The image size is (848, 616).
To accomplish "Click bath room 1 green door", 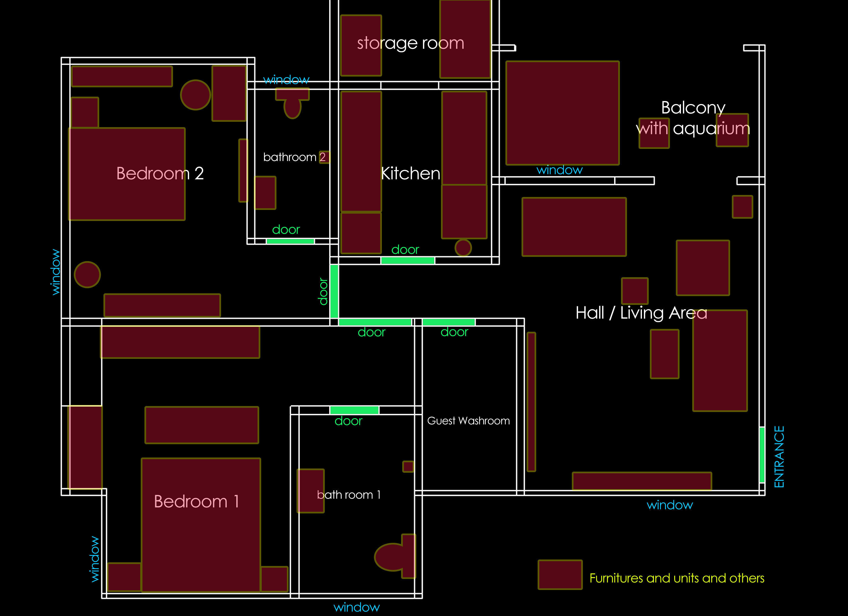I will click(x=354, y=410).
